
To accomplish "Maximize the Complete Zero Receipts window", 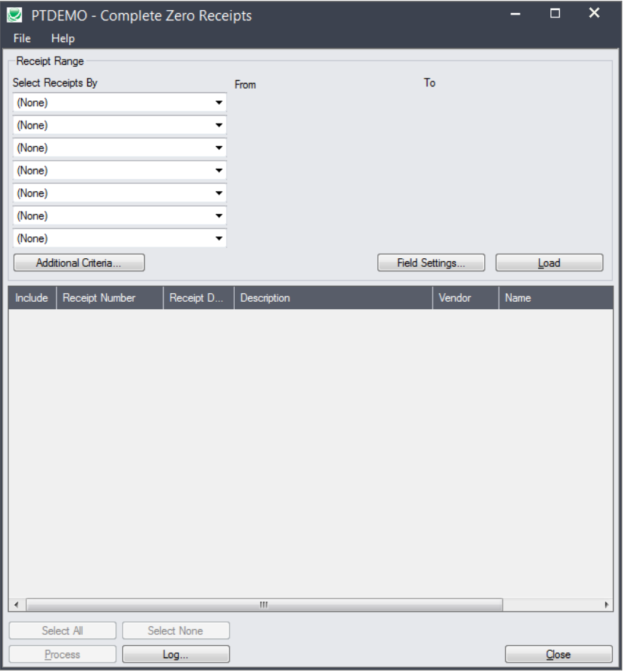I will pos(555,14).
